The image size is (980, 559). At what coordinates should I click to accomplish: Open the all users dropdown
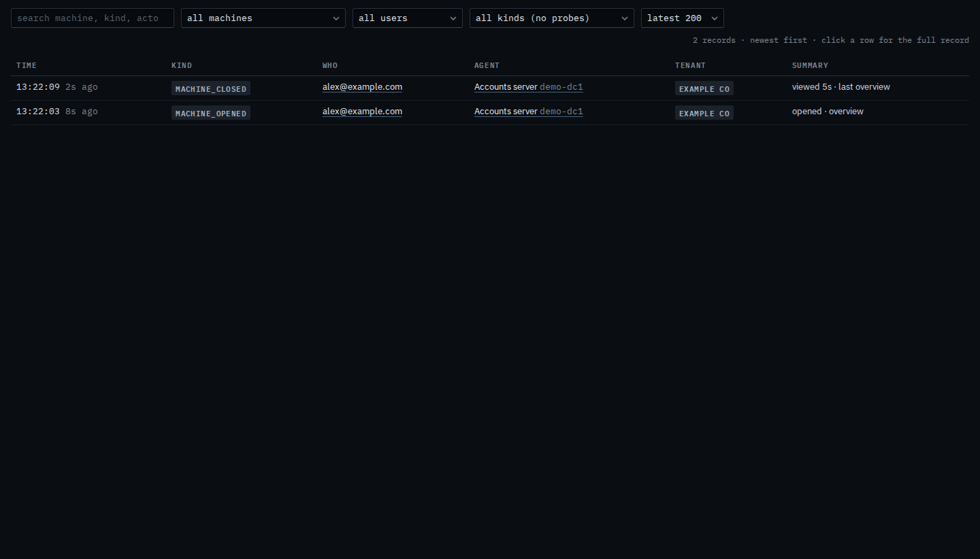point(408,18)
